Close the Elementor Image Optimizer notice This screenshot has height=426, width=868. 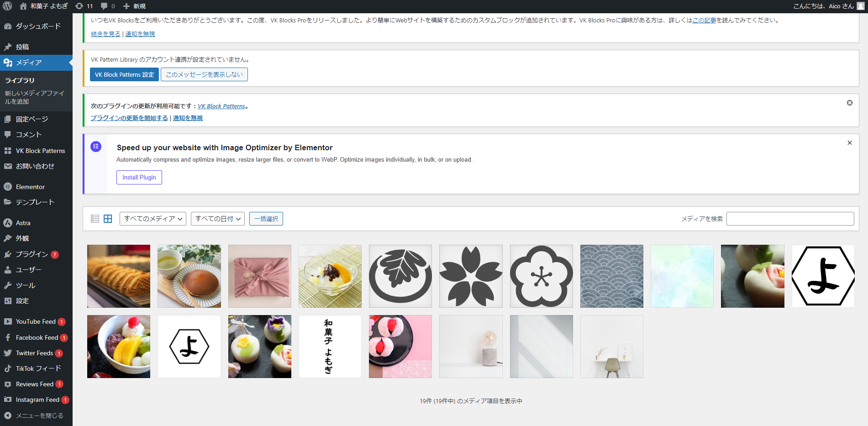(x=850, y=143)
